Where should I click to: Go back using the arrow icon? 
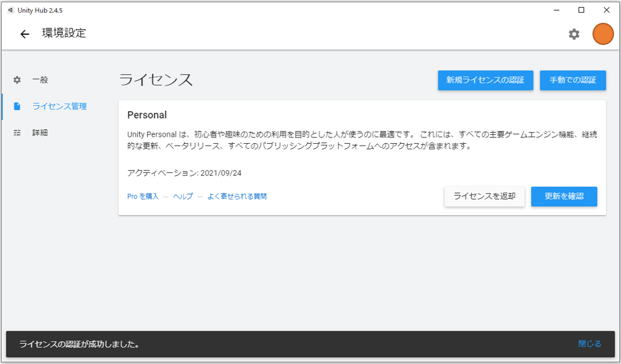(25, 34)
